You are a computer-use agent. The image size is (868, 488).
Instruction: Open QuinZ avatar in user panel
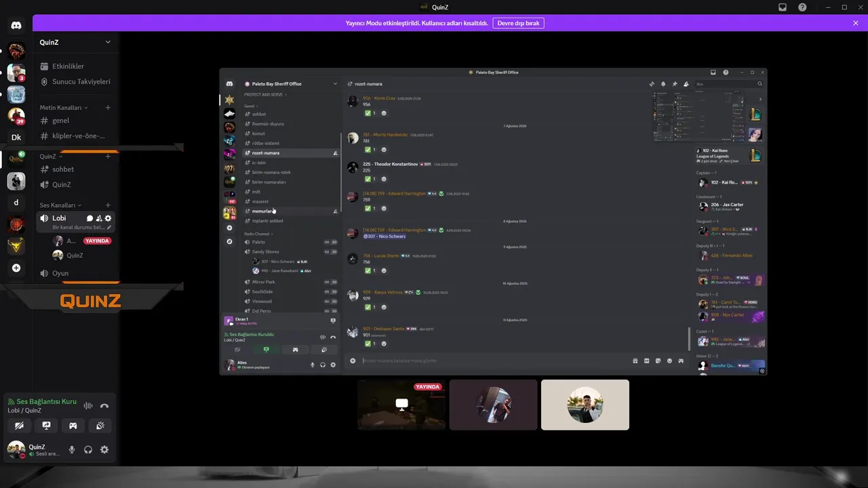tap(16, 449)
